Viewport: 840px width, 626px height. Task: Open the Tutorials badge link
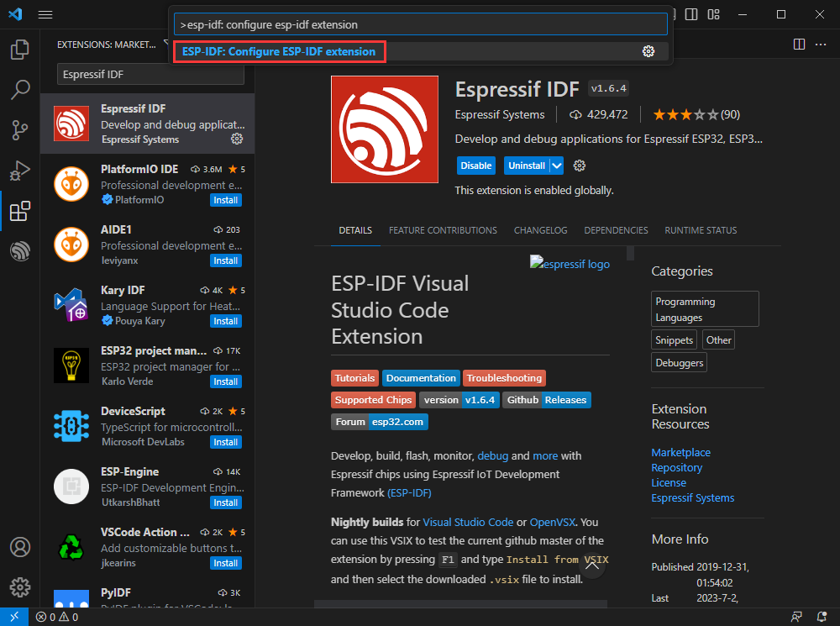(354, 378)
